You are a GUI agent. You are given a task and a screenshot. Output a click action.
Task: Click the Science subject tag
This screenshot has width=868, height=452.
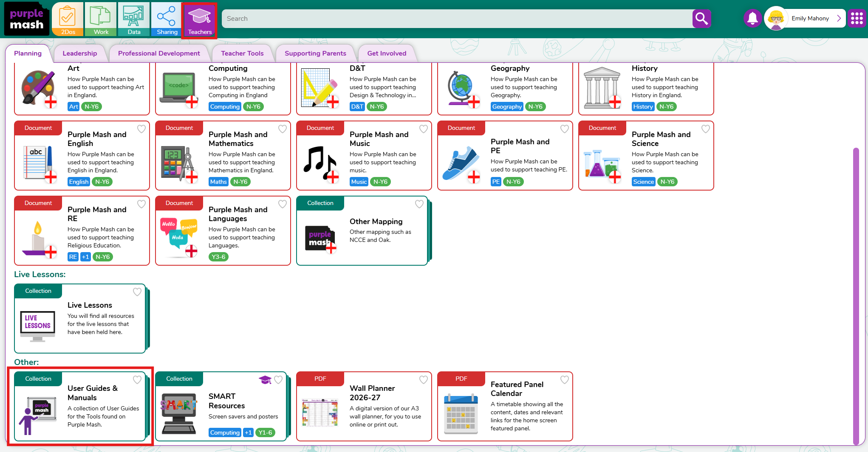tap(644, 182)
